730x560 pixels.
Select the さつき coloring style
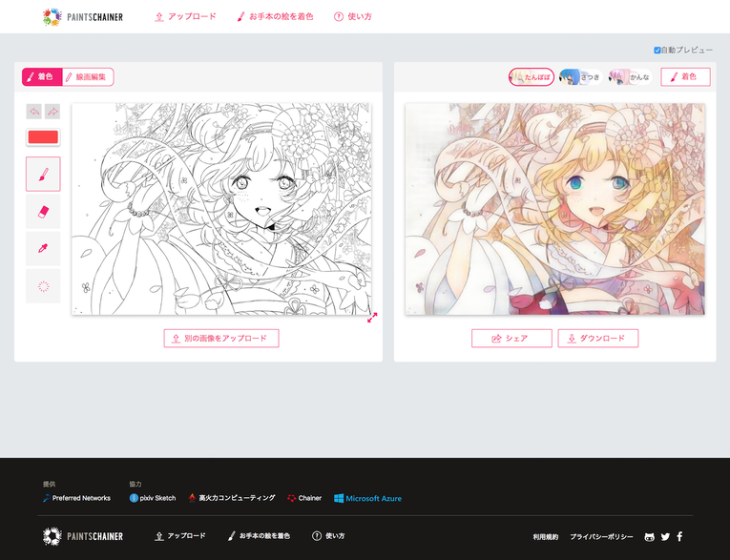pos(580,77)
